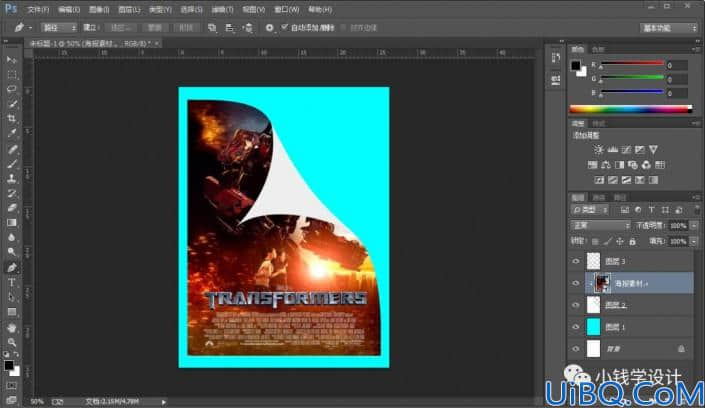
Task: Select the Brush tool
Action: tap(12, 164)
